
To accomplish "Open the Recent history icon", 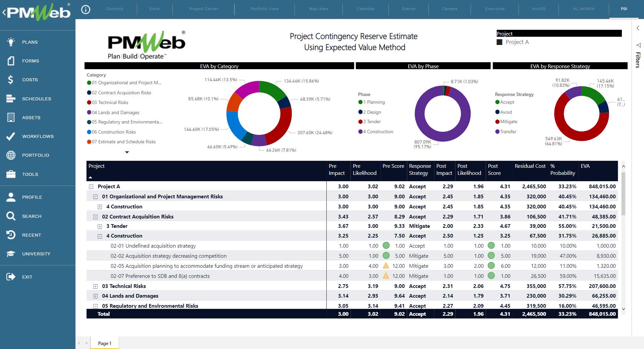I will 11,235.
